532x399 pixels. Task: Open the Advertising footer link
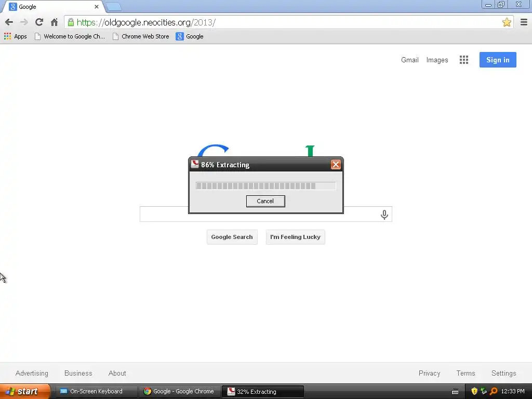click(x=32, y=373)
